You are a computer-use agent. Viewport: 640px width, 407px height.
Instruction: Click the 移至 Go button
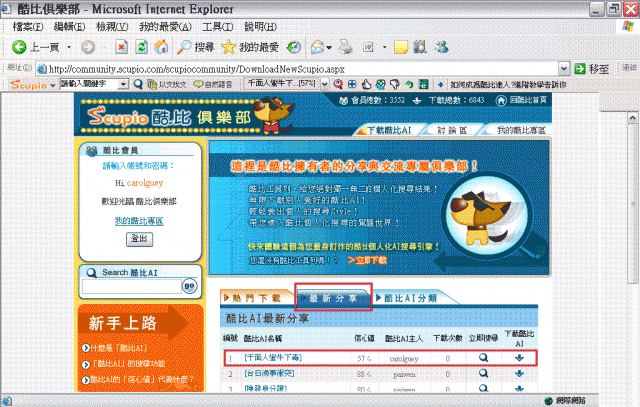point(591,69)
